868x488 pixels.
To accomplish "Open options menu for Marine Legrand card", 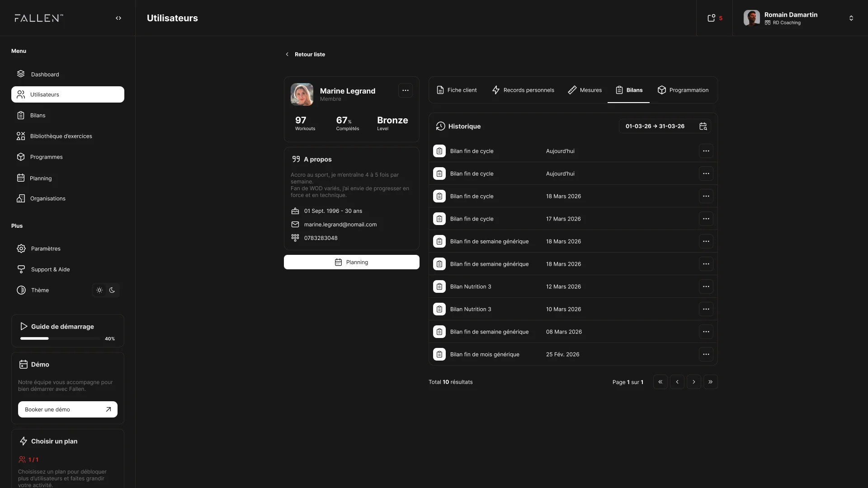I will click(x=406, y=90).
